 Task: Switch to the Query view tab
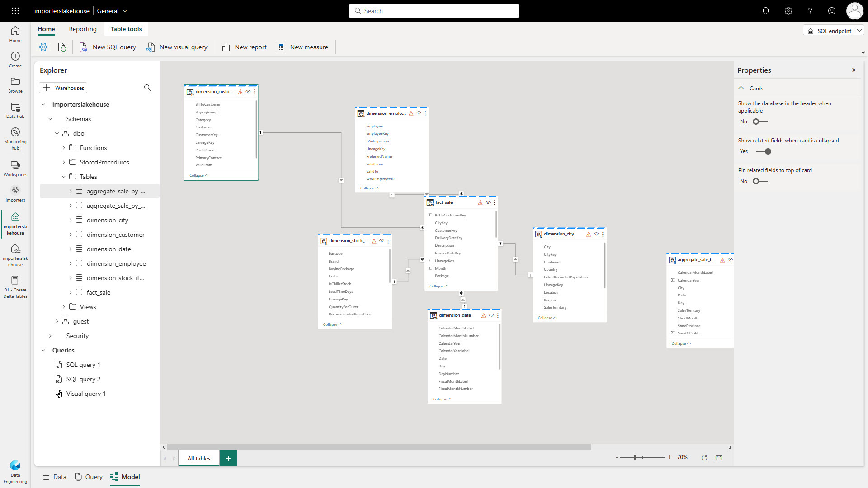89,477
